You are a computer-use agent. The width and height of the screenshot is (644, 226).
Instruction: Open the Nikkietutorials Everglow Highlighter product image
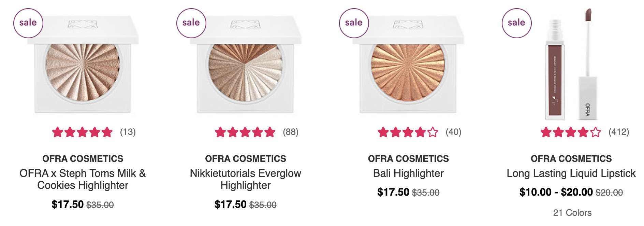[x=246, y=65]
